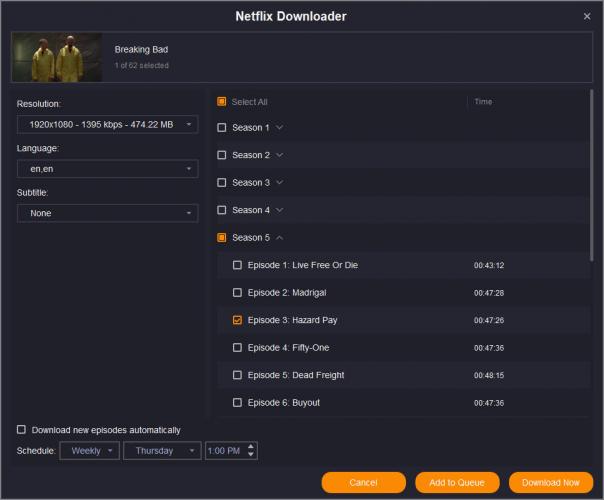Uncheck Episode 3: Hazard Pay
Viewport: 604px width, 500px height.
pos(237,320)
